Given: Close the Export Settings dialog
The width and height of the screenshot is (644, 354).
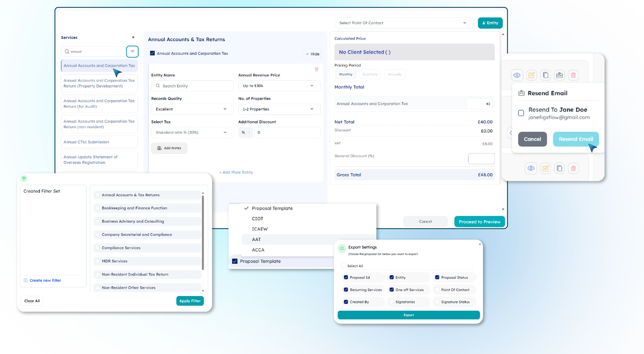Looking at the screenshot, I should coord(480,244).
